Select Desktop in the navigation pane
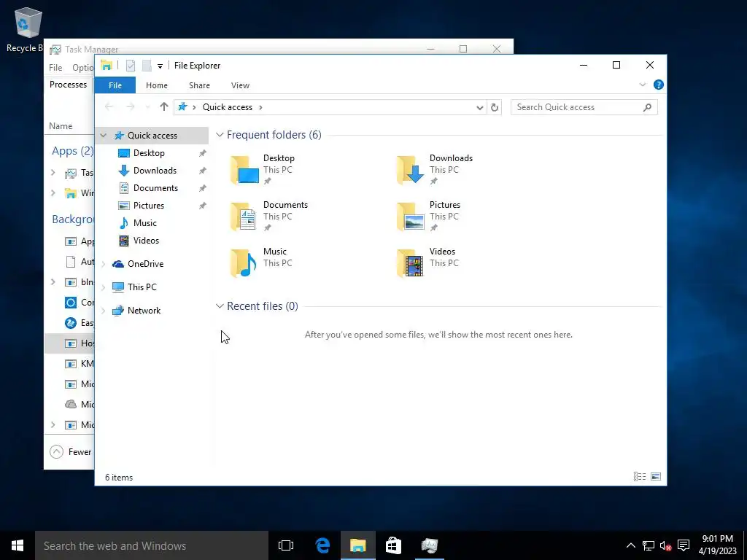Screen dimensions: 747x560 coord(149,153)
